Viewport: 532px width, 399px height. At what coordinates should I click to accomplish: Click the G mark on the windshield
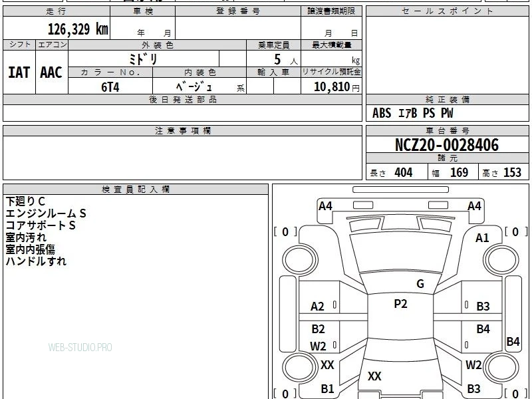420,284
